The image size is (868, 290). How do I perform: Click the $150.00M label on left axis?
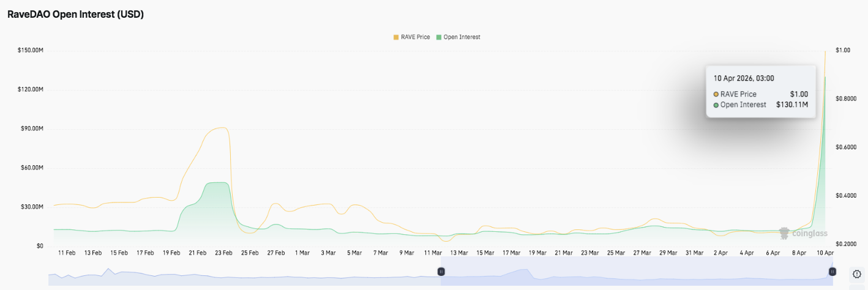click(31, 50)
